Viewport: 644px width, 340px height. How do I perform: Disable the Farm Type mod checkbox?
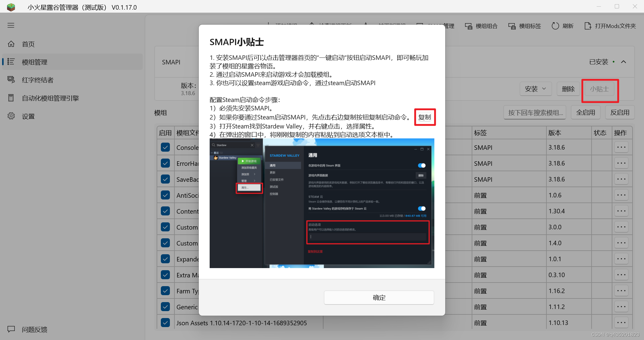pyautogui.click(x=165, y=291)
